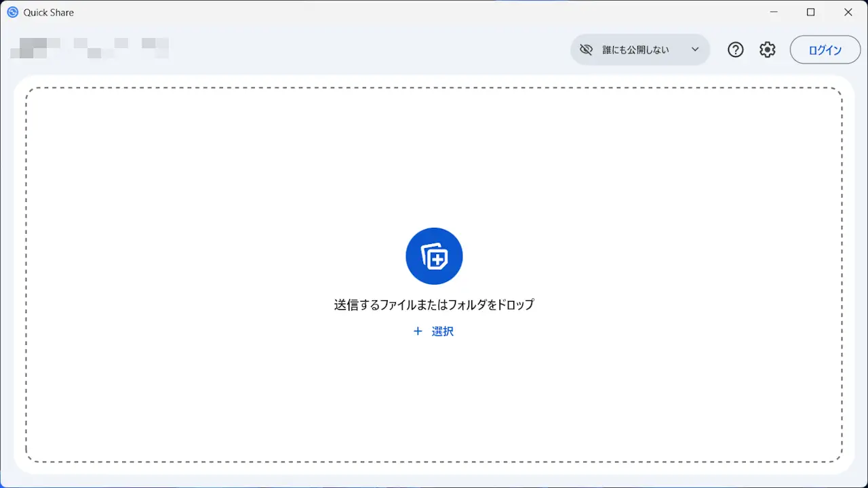The width and height of the screenshot is (868, 488).
Task: Click the Quick Share app logo in title bar
Action: (12, 12)
